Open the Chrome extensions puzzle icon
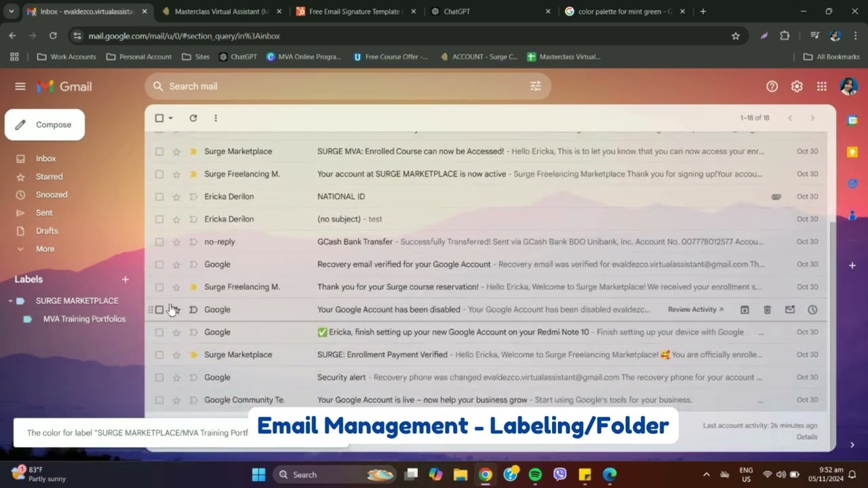 point(785,36)
